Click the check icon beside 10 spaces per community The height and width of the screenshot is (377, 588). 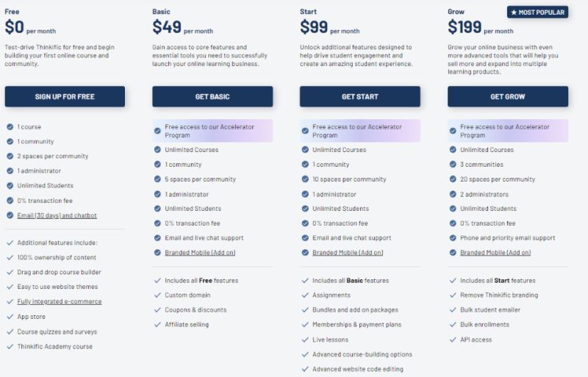click(305, 179)
